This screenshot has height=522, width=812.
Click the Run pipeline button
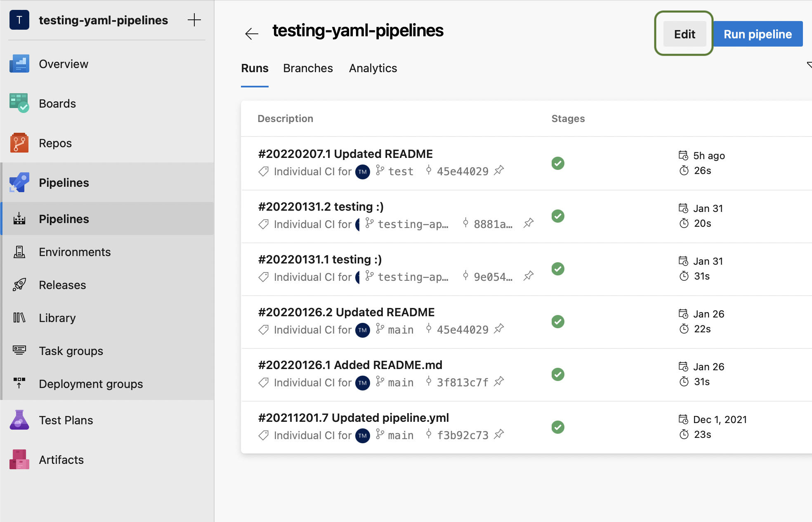coord(758,34)
